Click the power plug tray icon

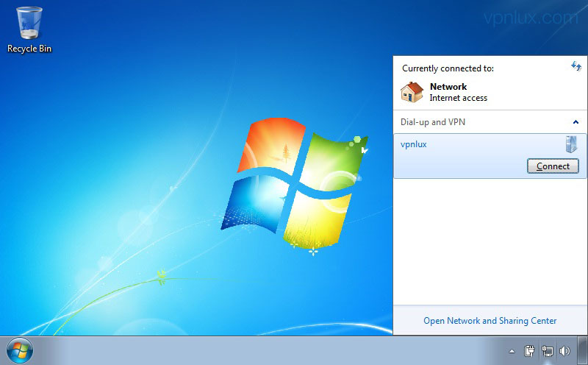coord(529,351)
